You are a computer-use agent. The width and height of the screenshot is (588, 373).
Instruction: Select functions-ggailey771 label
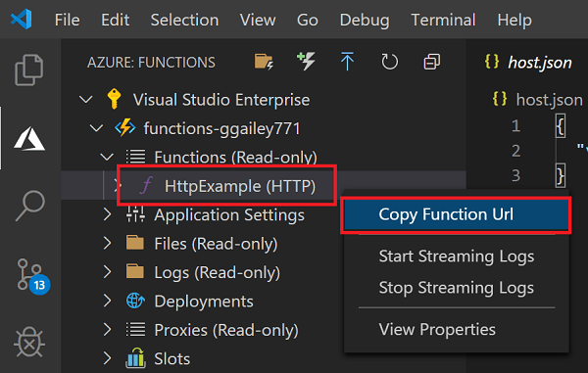coord(222,128)
